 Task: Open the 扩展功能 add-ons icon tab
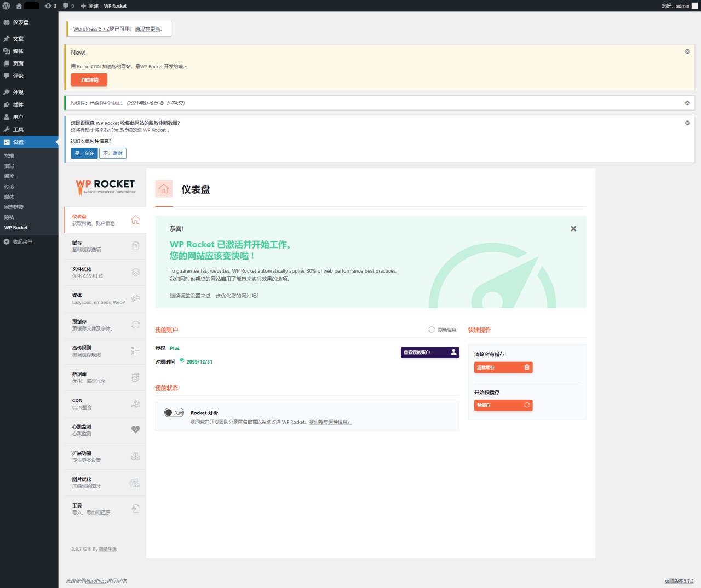135,457
